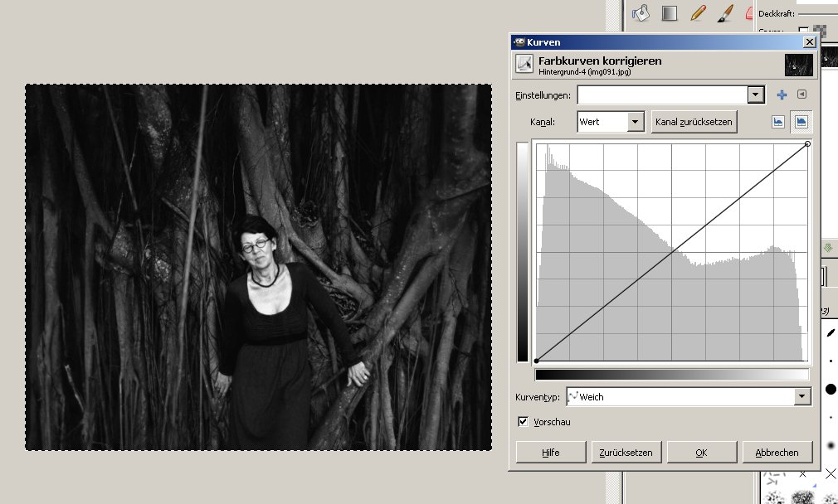Click the Zurücksetzen reset button
The image size is (838, 504).
(626, 453)
